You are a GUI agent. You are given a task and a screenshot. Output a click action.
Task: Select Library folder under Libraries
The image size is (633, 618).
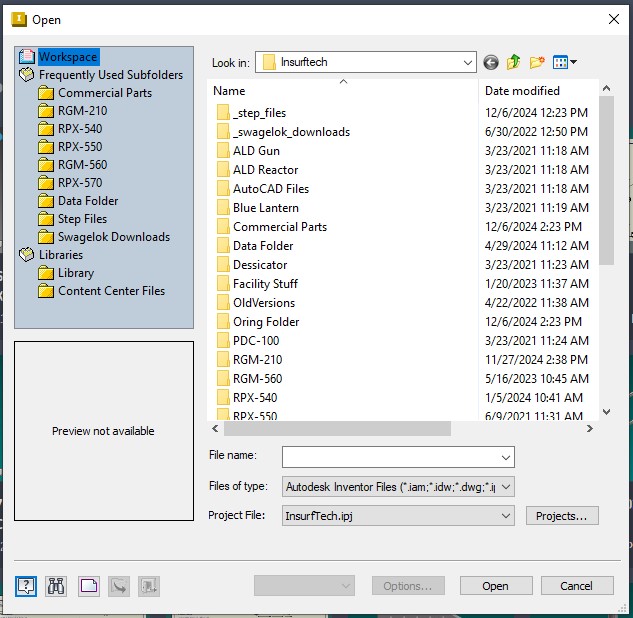coord(76,273)
